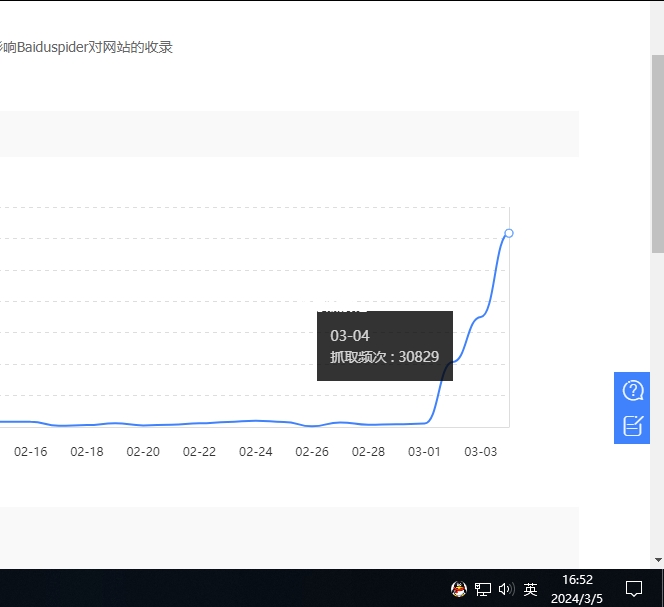Click the 02-20 axis label

click(x=143, y=452)
